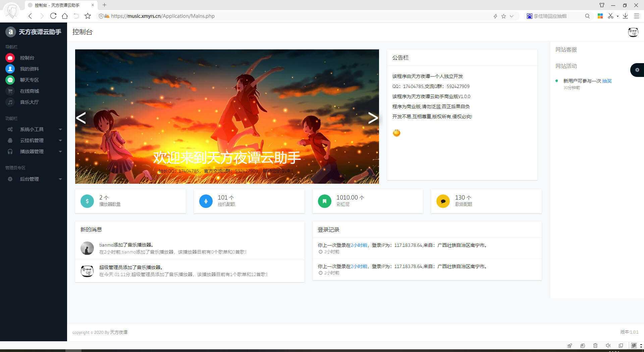Select the 我的资料 profile icon
Screen dimensions: 644x352
[10, 69]
